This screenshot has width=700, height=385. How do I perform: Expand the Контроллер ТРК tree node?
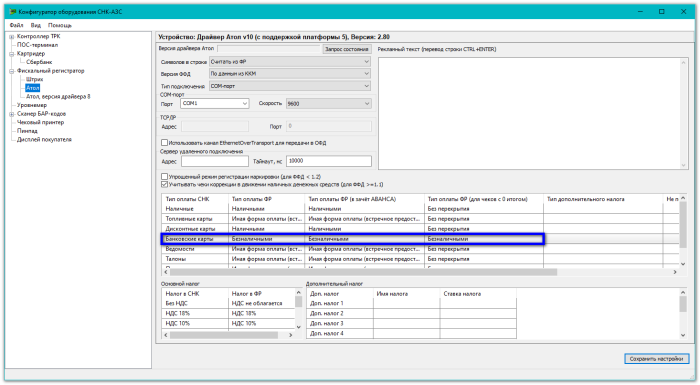click(x=12, y=37)
